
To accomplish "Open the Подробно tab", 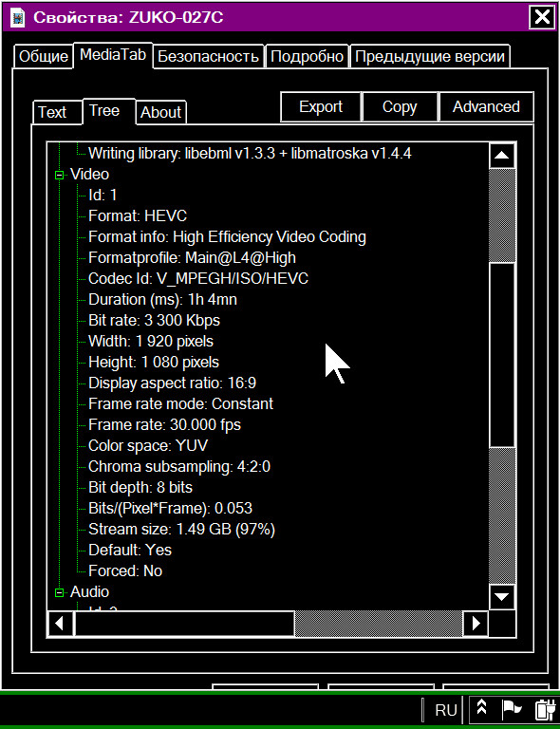I will pyautogui.click(x=307, y=56).
